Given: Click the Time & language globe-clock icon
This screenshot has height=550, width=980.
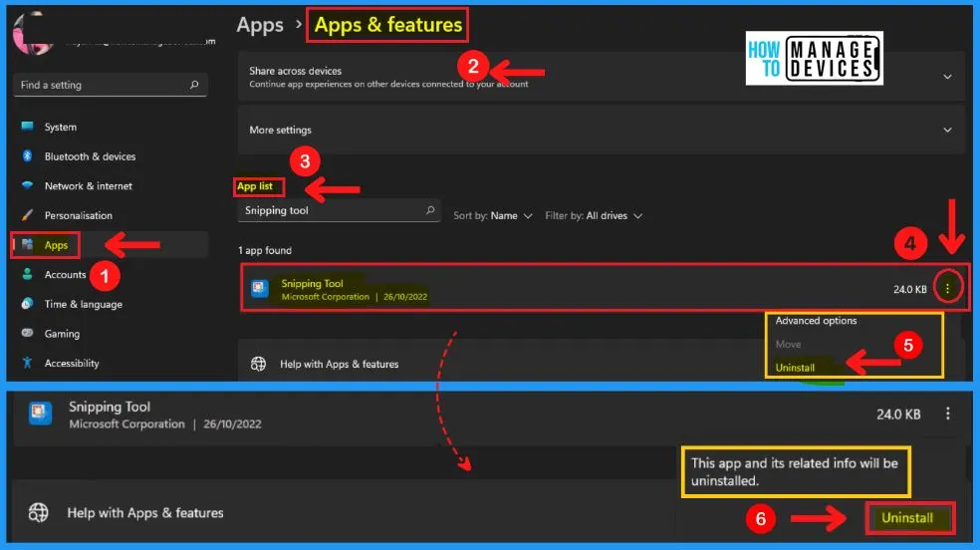Looking at the screenshot, I should pyautogui.click(x=27, y=303).
